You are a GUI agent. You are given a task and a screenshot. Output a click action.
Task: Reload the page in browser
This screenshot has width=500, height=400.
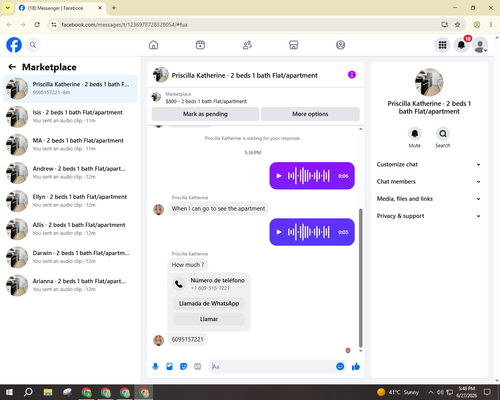37,25
